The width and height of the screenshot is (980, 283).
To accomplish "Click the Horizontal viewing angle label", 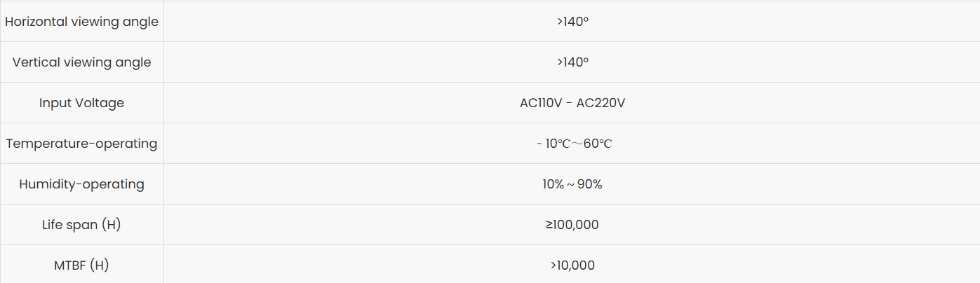I will tap(81, 22).
